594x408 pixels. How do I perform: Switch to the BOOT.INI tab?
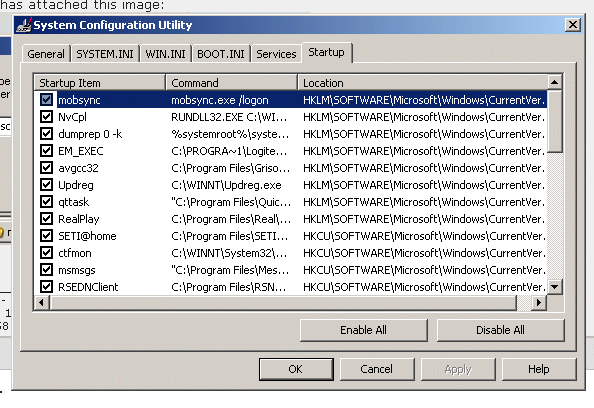[221, 54]
